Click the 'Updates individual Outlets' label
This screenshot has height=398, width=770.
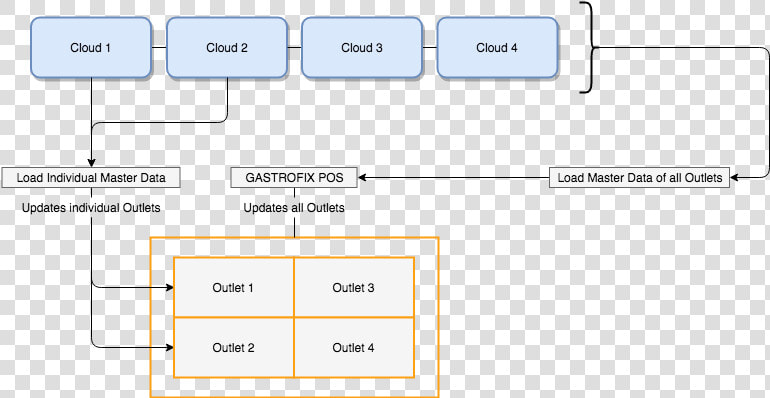point(91,208)
